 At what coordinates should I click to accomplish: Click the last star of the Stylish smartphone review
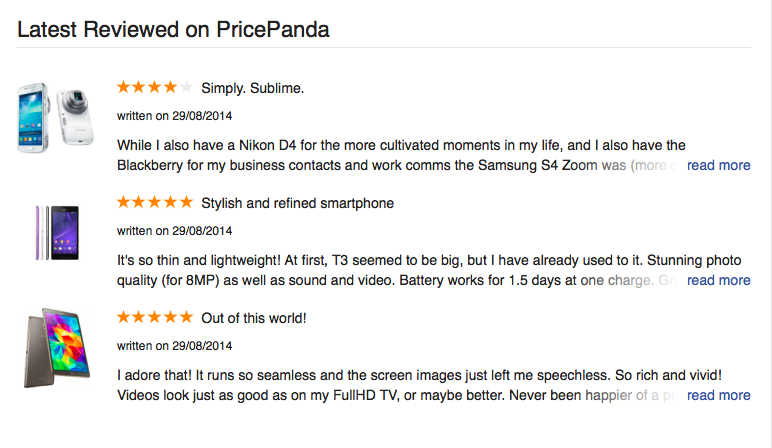(x=186, y=203)
